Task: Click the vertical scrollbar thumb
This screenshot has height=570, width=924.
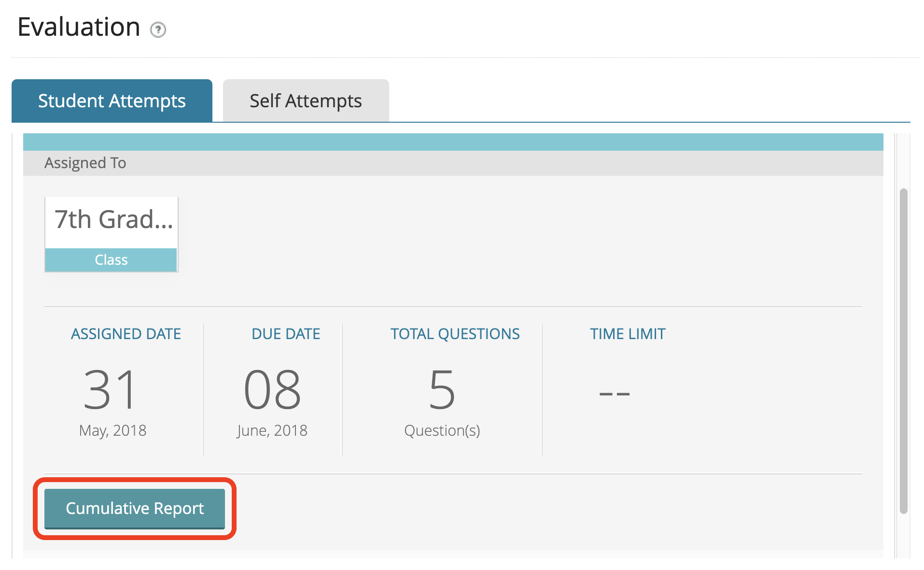Action: (x=903, y=351)
